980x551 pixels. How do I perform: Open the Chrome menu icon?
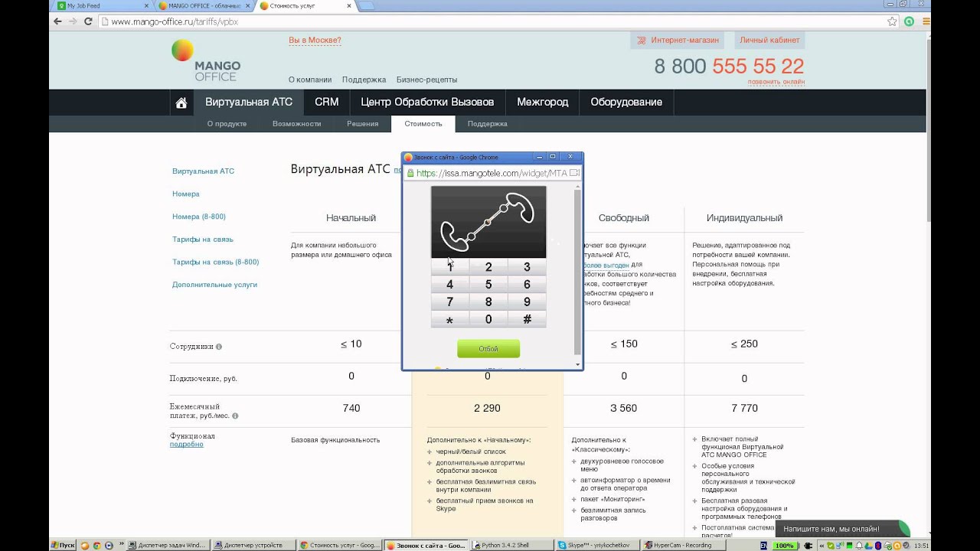click(926, 21)
